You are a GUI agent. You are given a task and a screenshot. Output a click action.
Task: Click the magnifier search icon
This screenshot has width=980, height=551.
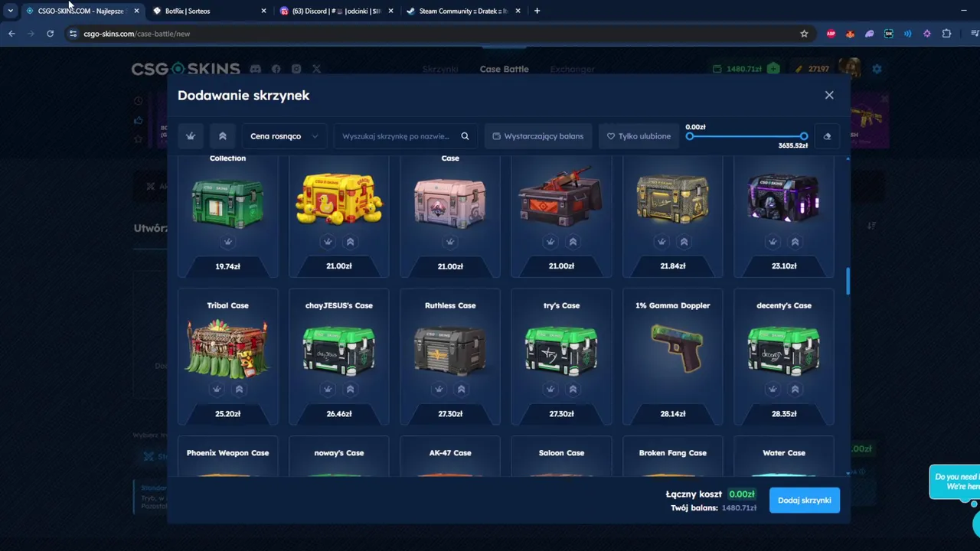[465, 136]
